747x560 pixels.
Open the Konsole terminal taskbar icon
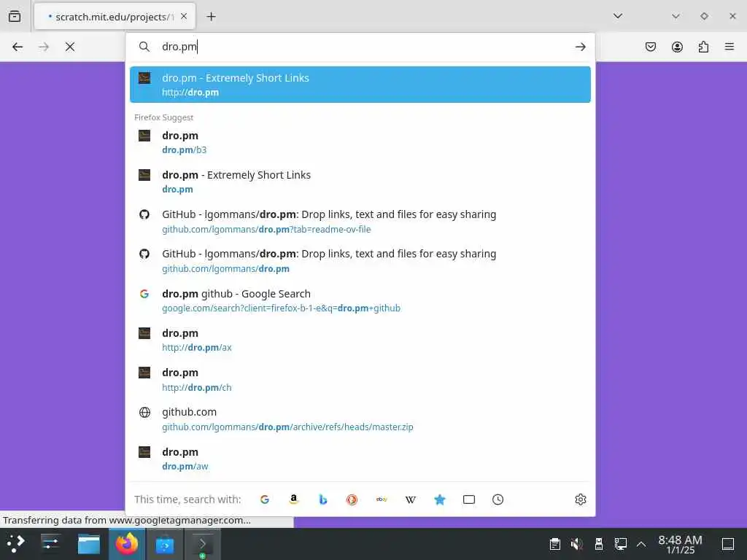tap(203, 544)
